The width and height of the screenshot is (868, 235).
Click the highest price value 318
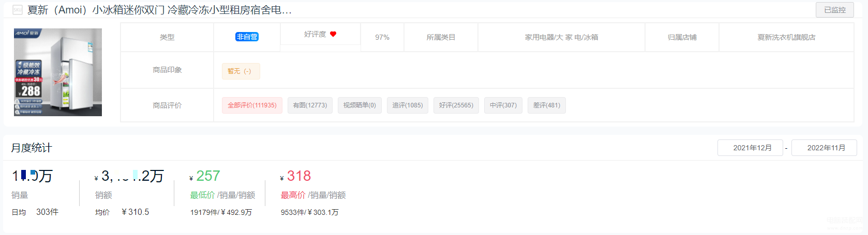click(299, 176)
